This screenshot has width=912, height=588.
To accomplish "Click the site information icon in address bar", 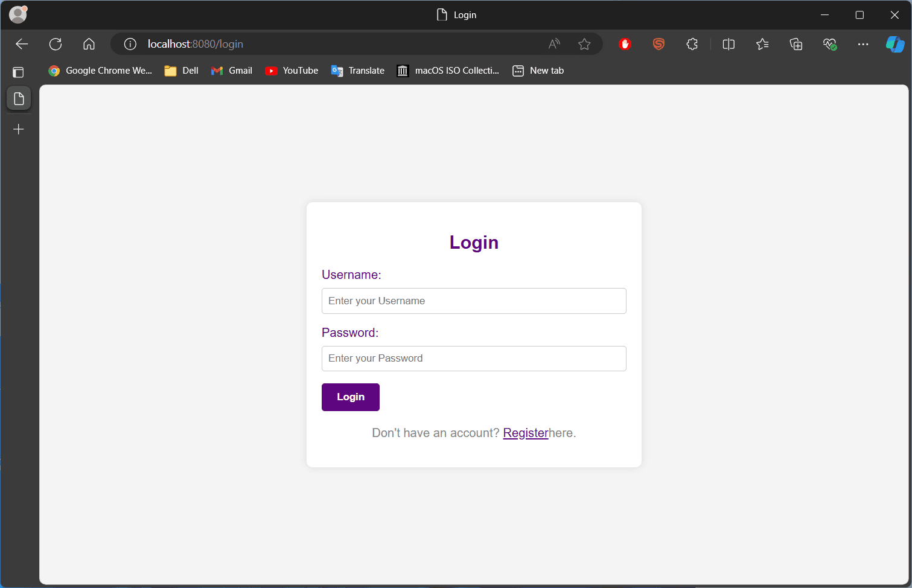I will click(x=130, y=43).
